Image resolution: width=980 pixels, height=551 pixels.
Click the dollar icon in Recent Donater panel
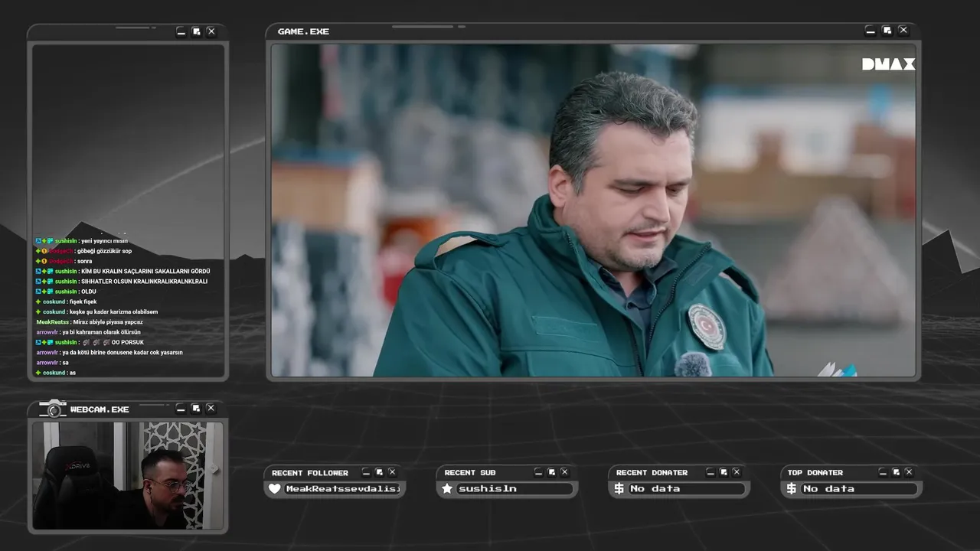(x=619, y=488)
